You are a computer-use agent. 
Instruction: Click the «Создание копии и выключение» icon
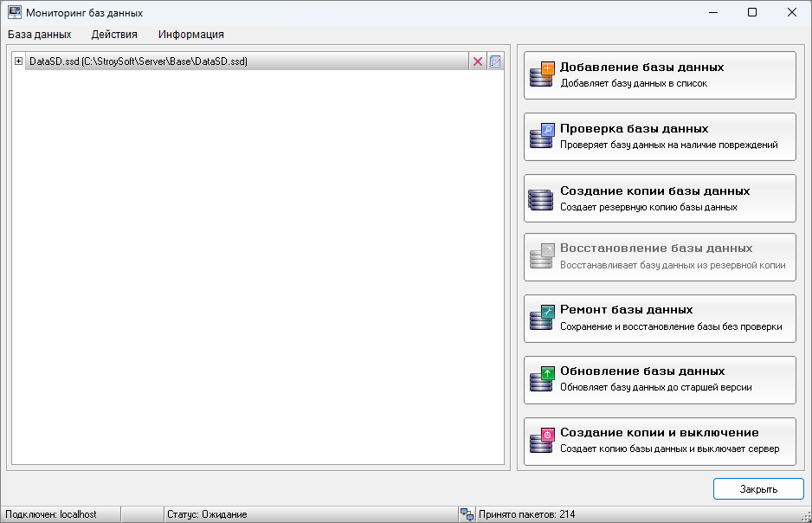(541, 442)
